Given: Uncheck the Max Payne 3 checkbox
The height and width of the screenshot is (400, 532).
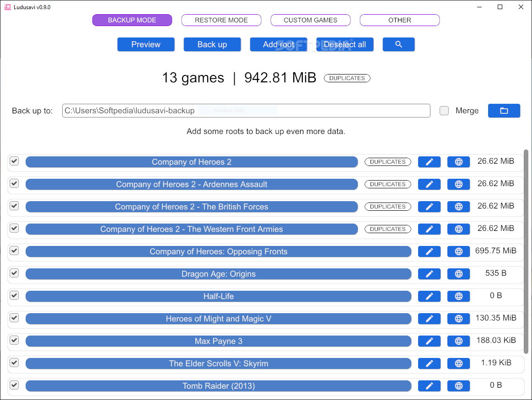Looking at the screenshot, I should click(x=14, y=340).
